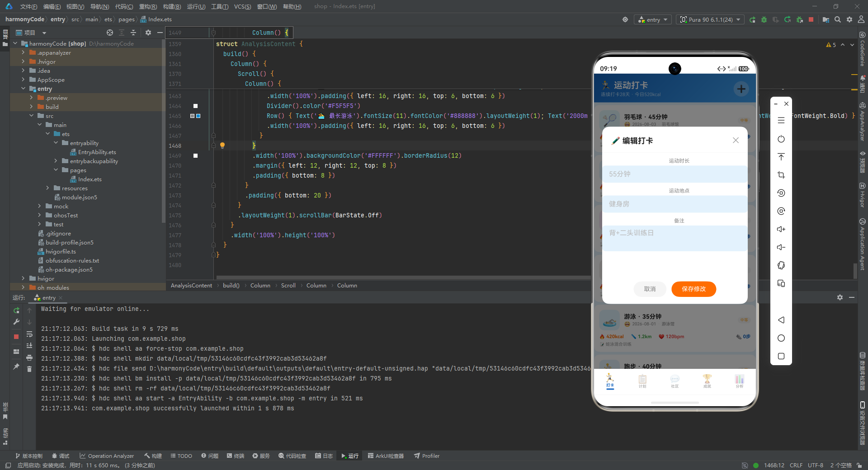Expand the build folder
The width and height of the screenshot is (868, 470).
click(32, 107)
